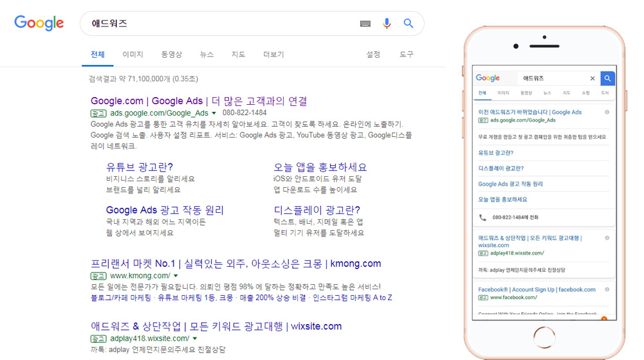Expand arrow next to ads.google.com/Google_Ads
Viewport: 644px width, 360px height.
[214, 113]
